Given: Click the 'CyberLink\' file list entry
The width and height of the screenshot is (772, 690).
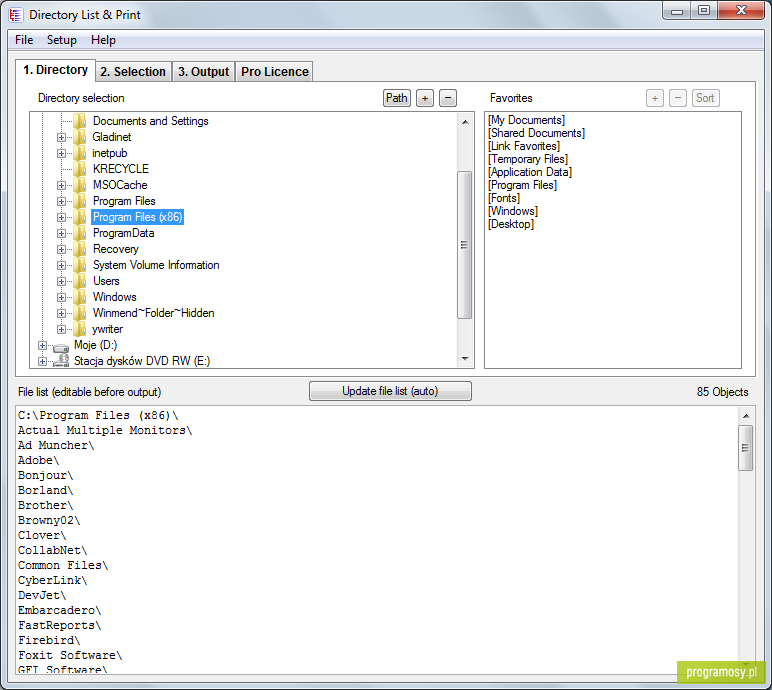Looking at the screenshot, I should coord(52,580).
